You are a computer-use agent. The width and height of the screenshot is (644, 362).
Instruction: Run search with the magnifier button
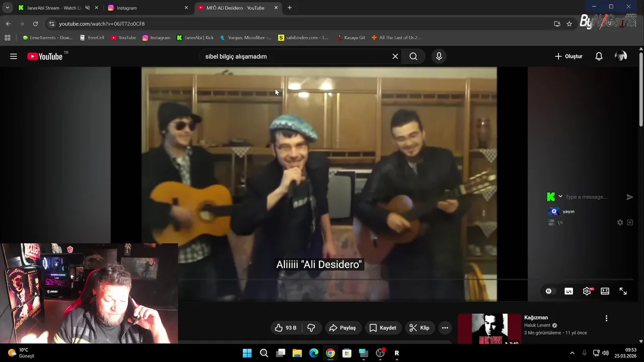click(413, 56)
